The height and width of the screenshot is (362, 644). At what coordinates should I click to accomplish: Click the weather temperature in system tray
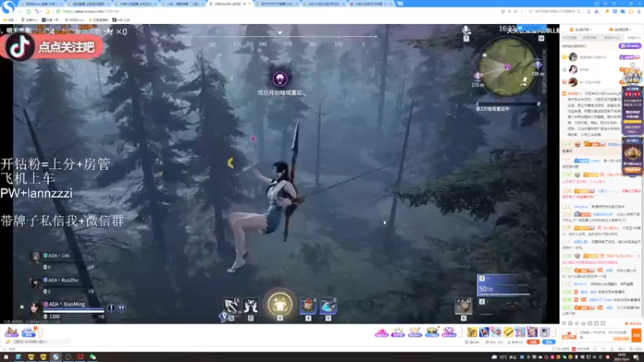503,357
